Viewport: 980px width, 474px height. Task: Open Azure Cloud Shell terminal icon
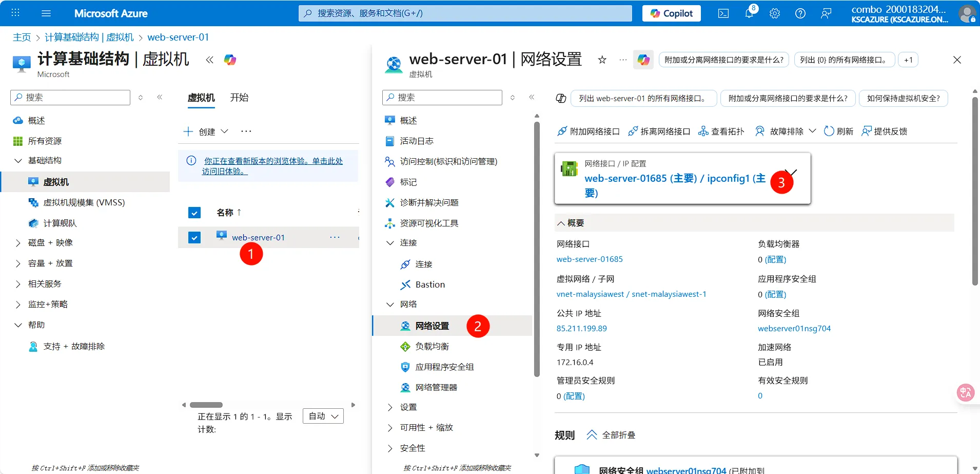coord(723,13)
